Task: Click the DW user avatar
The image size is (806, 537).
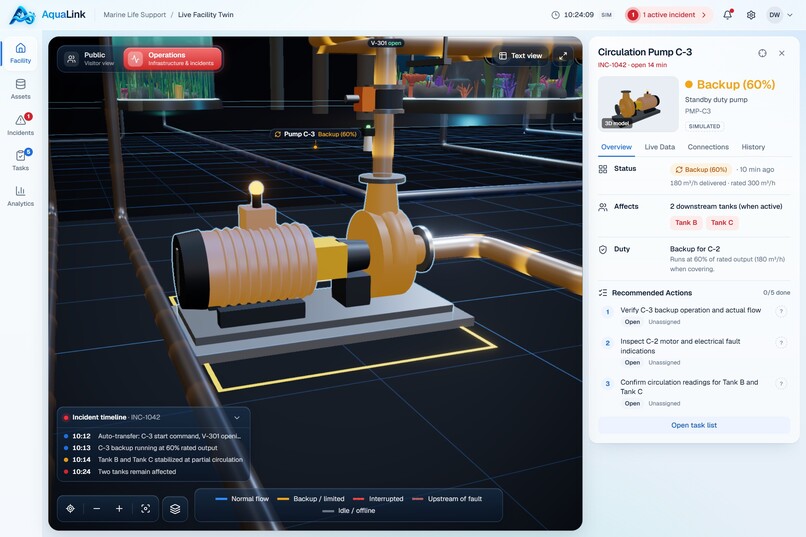Action: [x=774, y=15]
